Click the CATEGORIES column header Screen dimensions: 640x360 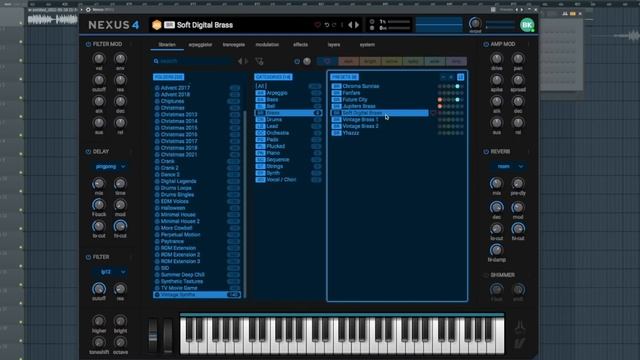[x=273, y=77]
